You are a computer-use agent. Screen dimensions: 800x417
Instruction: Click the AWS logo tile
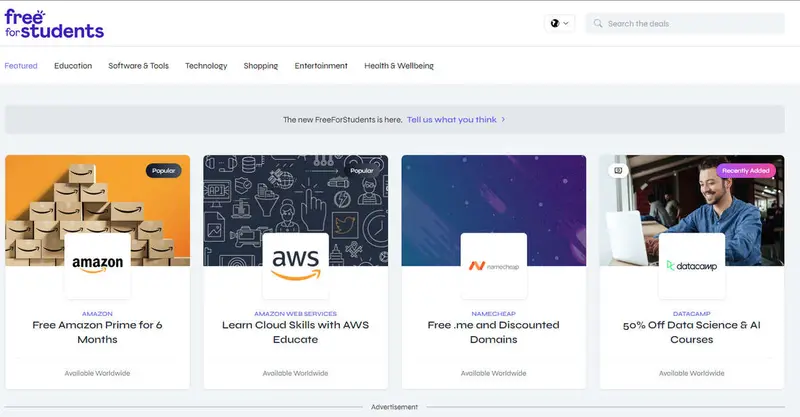296,265
